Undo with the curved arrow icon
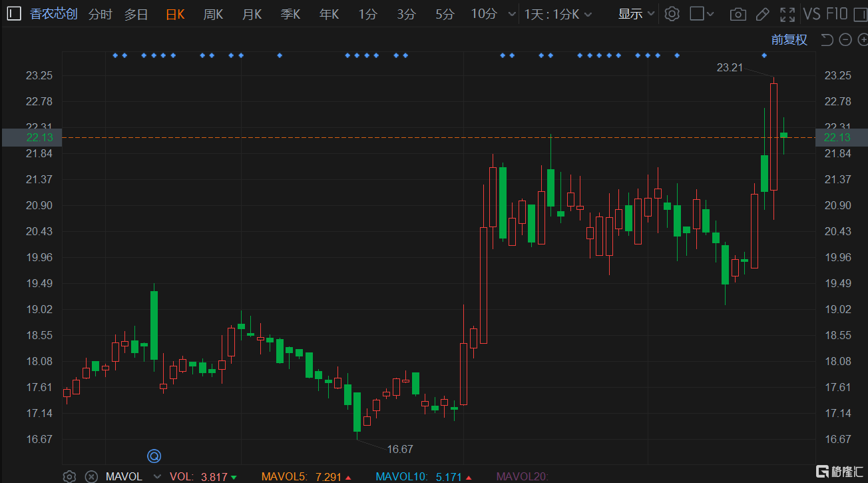 [x=827, y=40]
